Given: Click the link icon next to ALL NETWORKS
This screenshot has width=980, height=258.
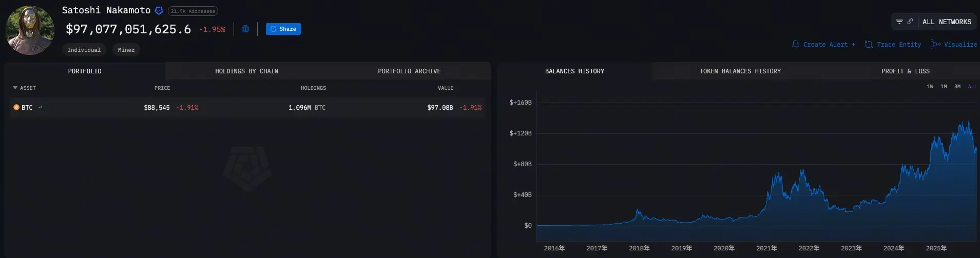Looking at the screenshot, I should (910, 22).
